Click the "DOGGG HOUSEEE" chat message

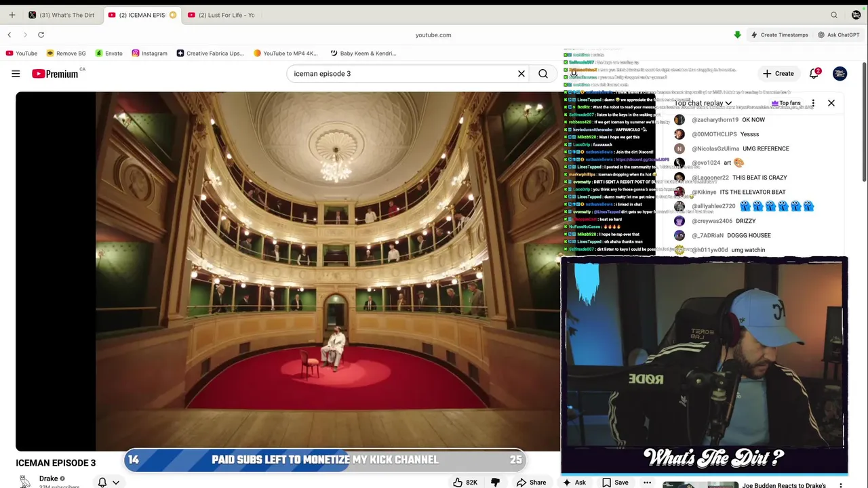click(x=749, y=235)
